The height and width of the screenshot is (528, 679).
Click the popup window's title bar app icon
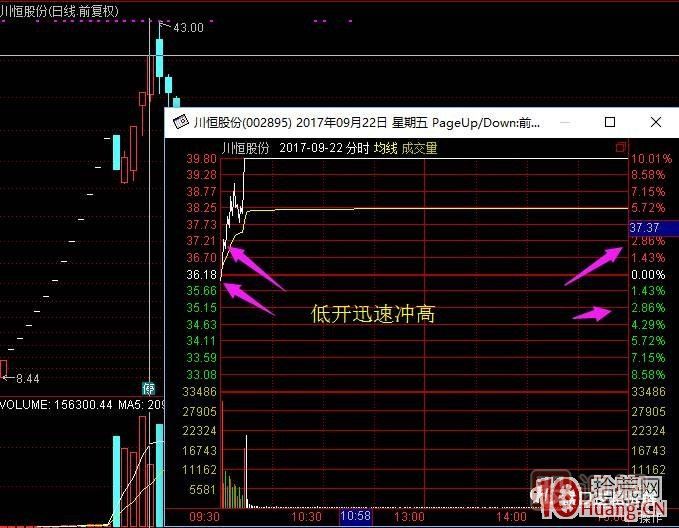(x=181, y=123)
